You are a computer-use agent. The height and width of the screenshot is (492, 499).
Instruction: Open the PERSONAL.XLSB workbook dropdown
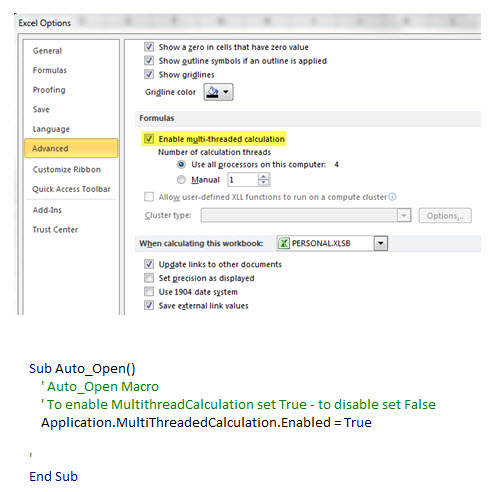tap(381, 243)
